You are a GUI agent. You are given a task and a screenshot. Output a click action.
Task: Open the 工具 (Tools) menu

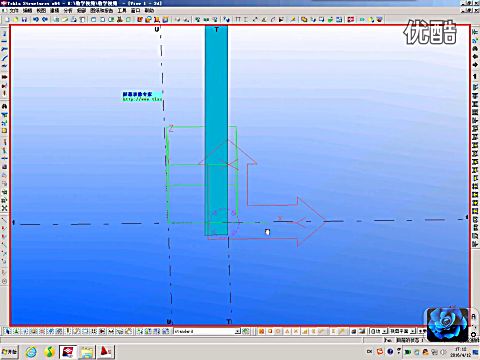point(122,11)
